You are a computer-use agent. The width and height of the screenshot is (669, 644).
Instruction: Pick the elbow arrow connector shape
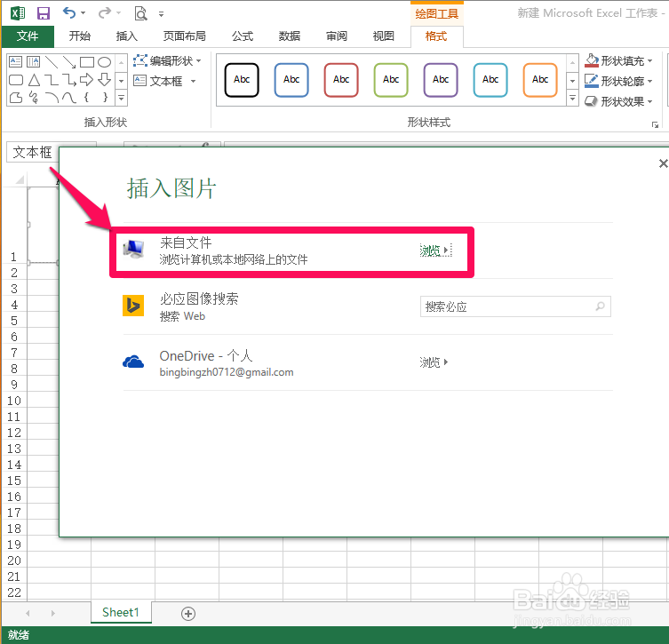click(69, 80)
